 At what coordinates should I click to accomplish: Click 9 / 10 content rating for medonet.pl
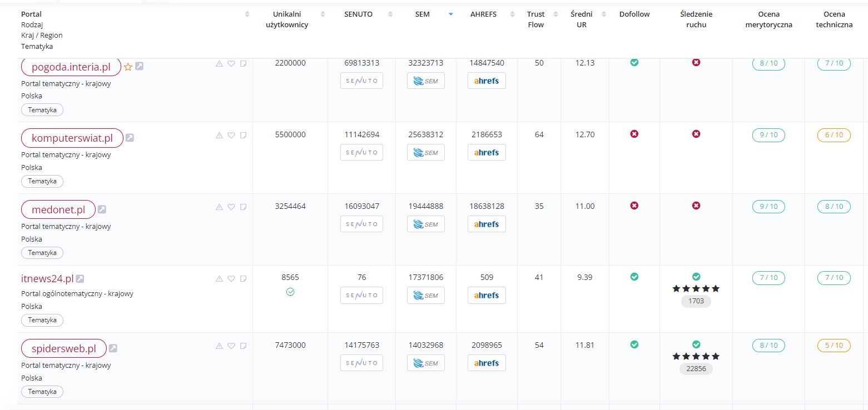[768, 207]
